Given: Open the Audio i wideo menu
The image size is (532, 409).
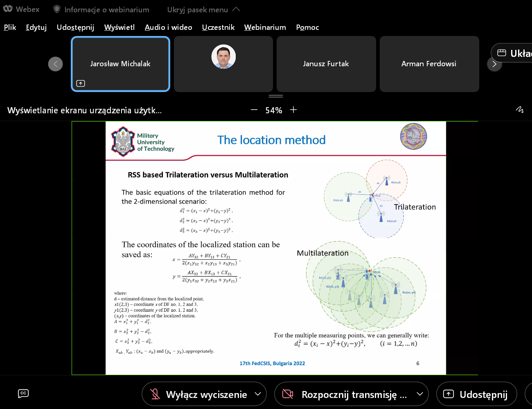Looking at the screenshot, I should [x=168, y=27].
